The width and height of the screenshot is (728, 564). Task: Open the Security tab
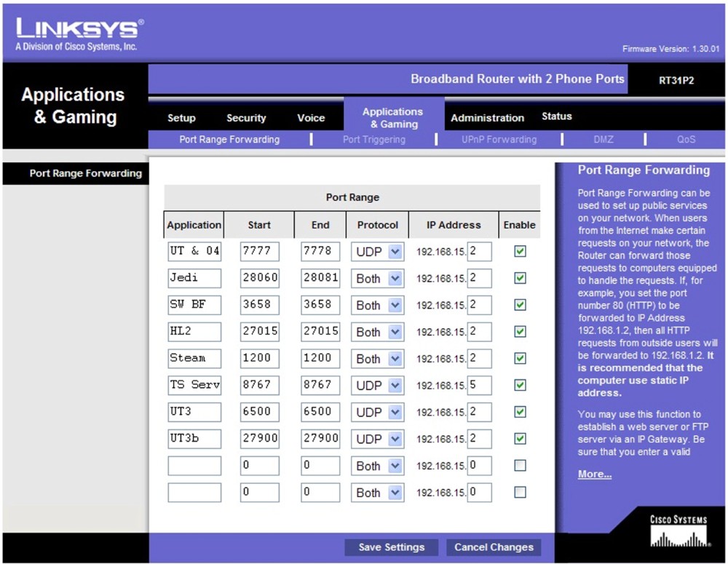tap(246, 118)
